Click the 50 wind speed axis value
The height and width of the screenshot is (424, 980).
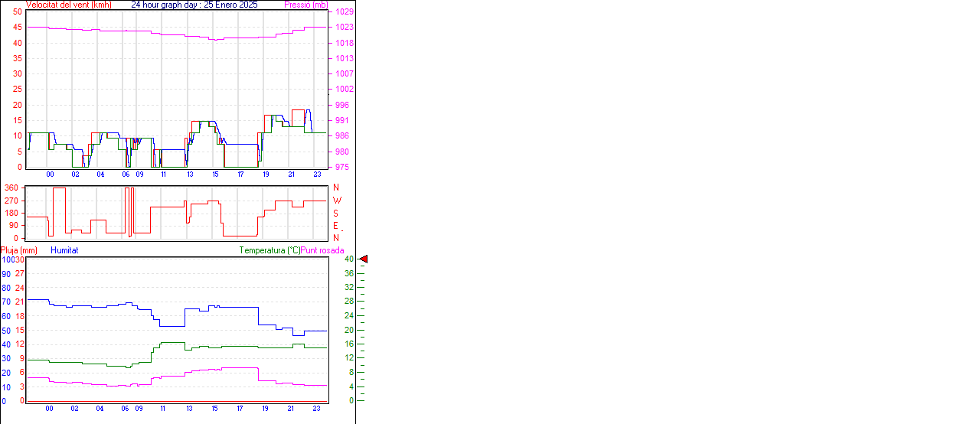coord(17,12)
